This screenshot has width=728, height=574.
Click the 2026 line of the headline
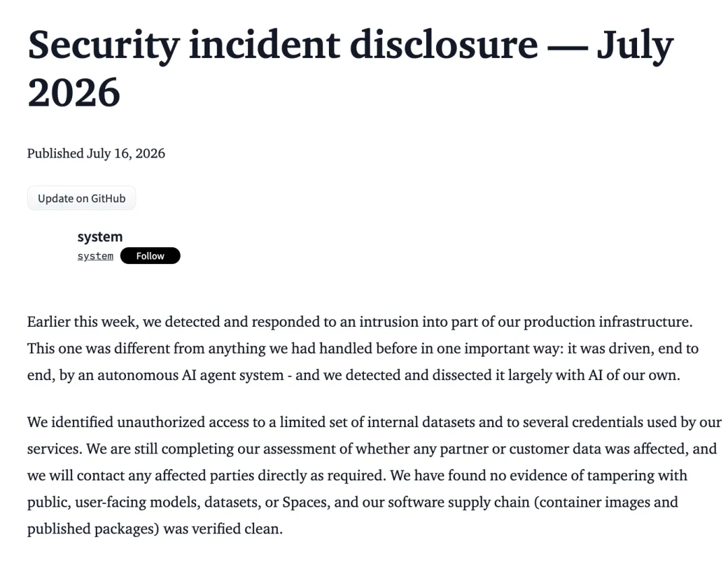(74, 93)
